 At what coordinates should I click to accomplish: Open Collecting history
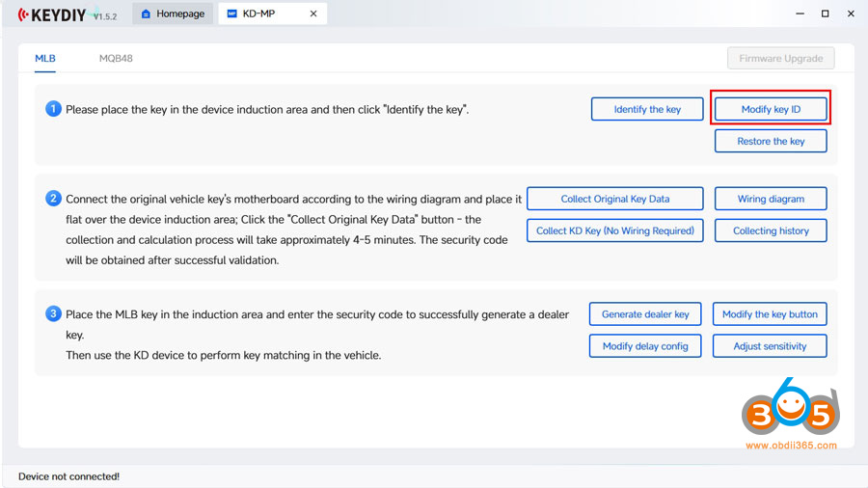(x=771, y=230)
